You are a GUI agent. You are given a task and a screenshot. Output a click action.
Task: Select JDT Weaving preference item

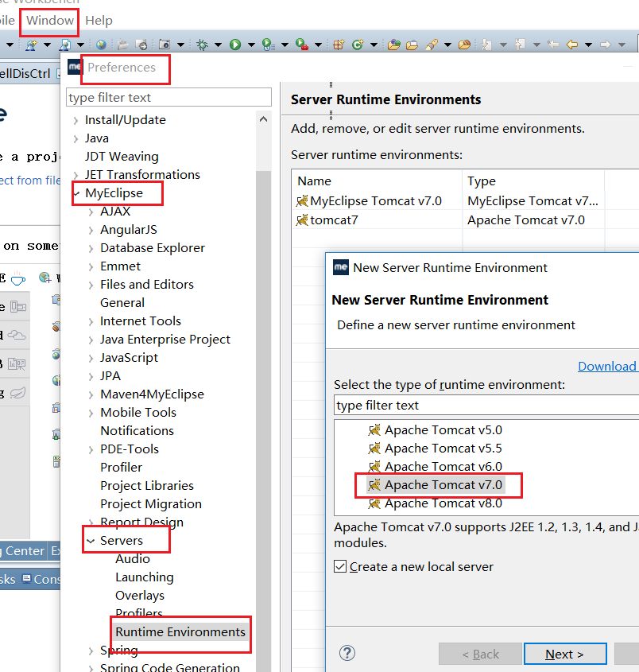(x=122, y=157)
